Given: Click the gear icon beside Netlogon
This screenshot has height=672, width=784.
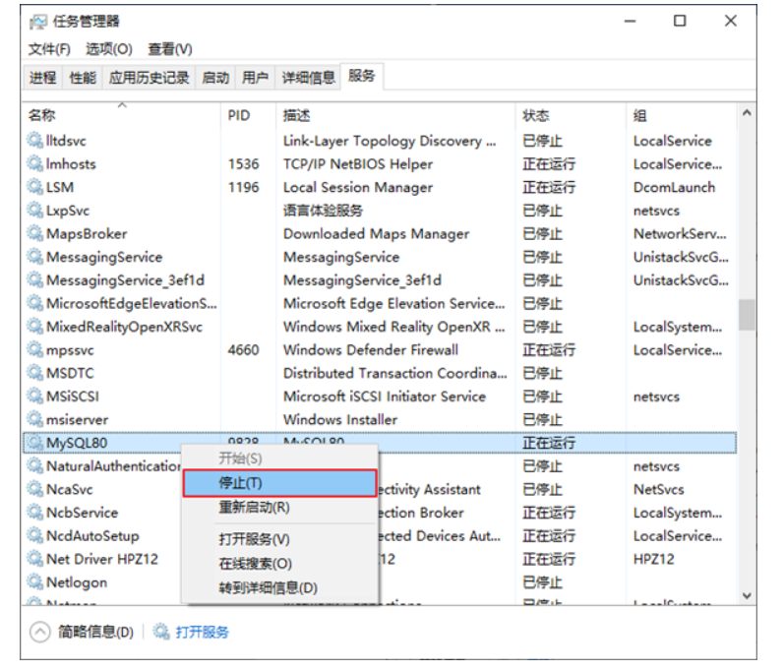Looking at the screenshot, I should point(35,582).
